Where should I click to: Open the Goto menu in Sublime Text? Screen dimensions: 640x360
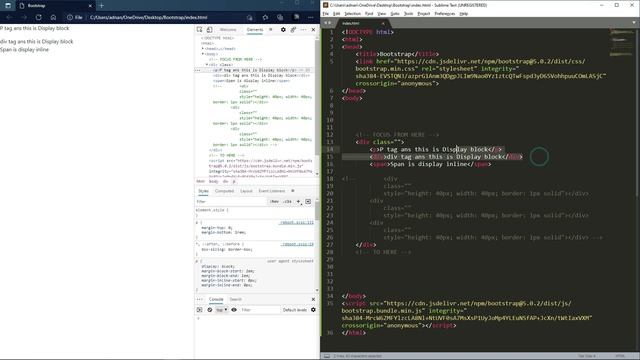[395, 14]
